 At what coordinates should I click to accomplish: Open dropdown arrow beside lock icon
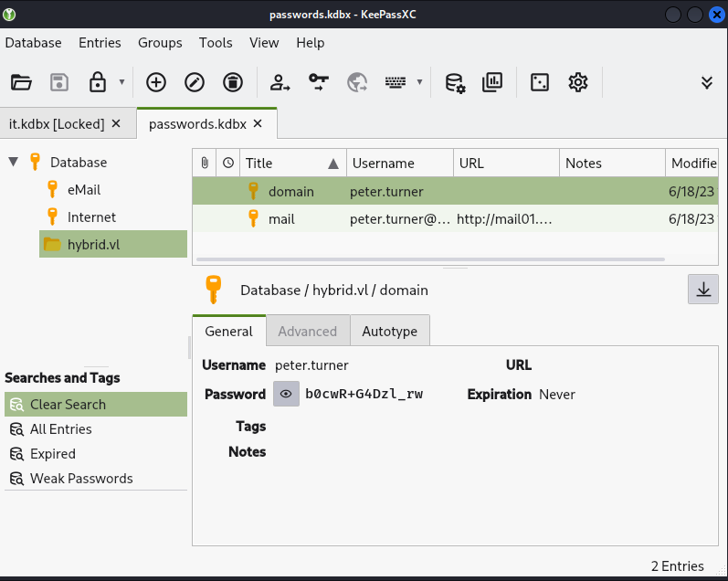click(121, 82)
